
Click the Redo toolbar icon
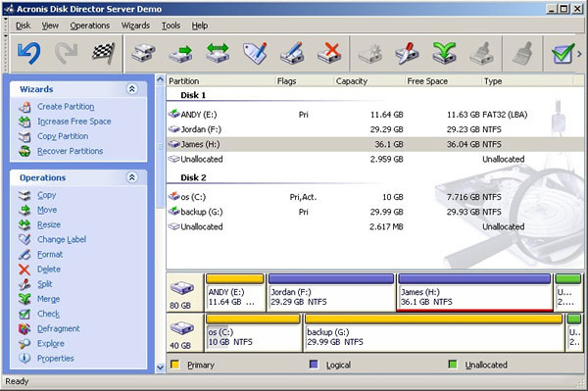coord(66,53)
